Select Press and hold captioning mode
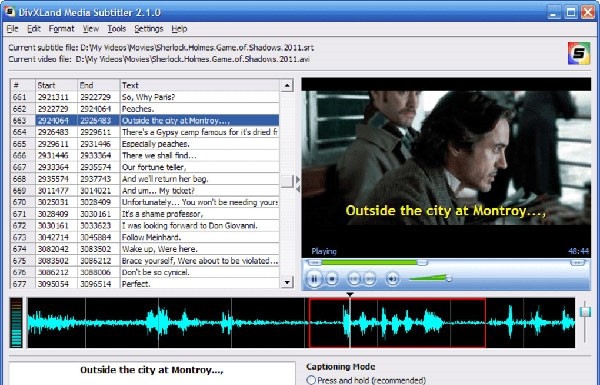600x385 pixels. click(311, 380)
